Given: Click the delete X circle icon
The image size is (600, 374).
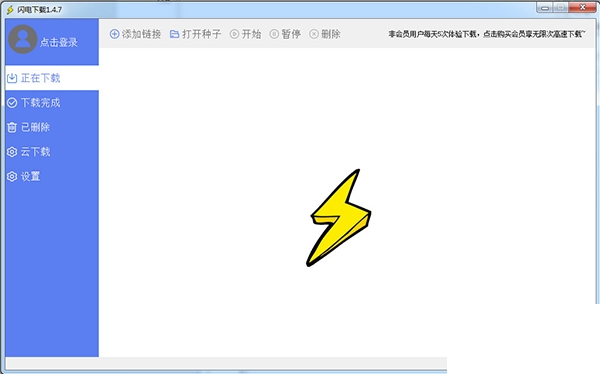Looking at the screenshot, I should [314, 34].
